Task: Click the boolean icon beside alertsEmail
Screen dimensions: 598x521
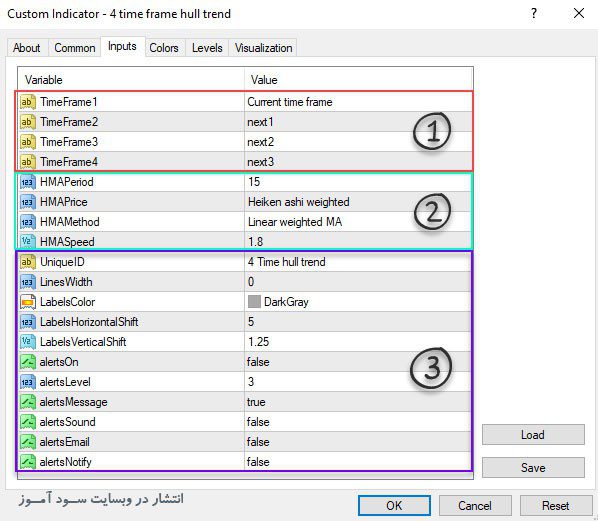Action: pyautogui.click(x=28, y=442)
